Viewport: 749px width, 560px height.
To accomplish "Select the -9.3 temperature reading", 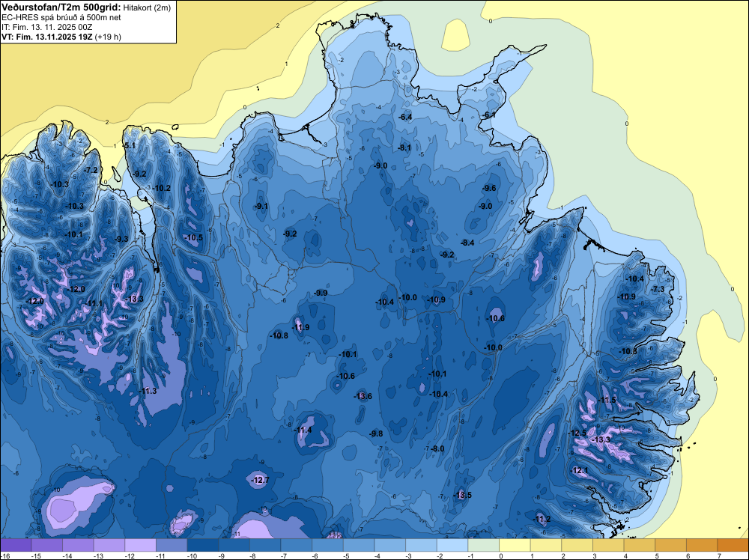I will (121, 239).
